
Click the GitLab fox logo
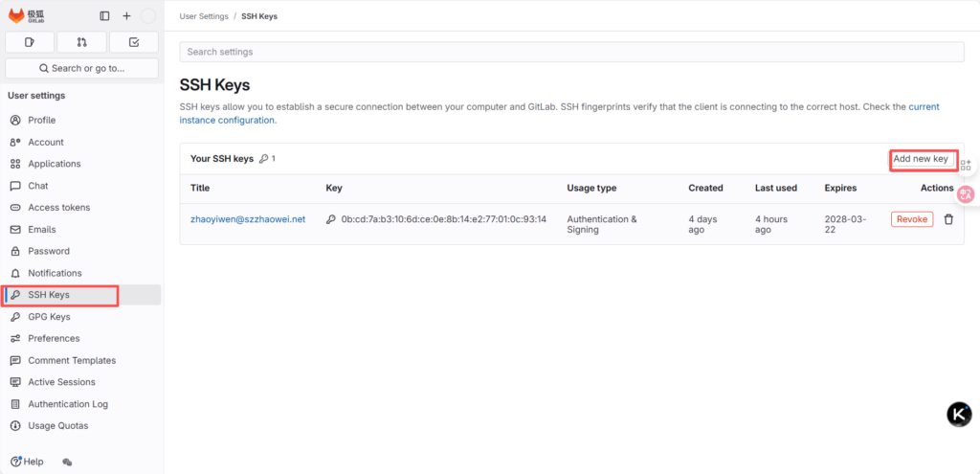[x=16, y=15]
